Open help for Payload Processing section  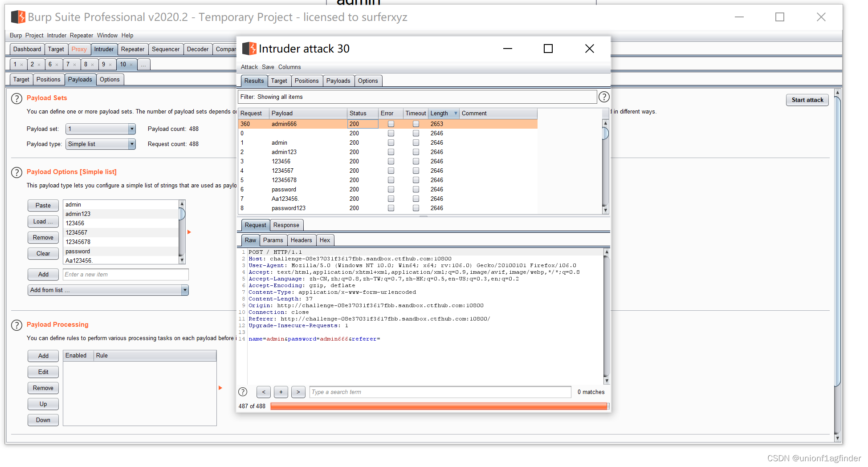[x=16, y=325]
